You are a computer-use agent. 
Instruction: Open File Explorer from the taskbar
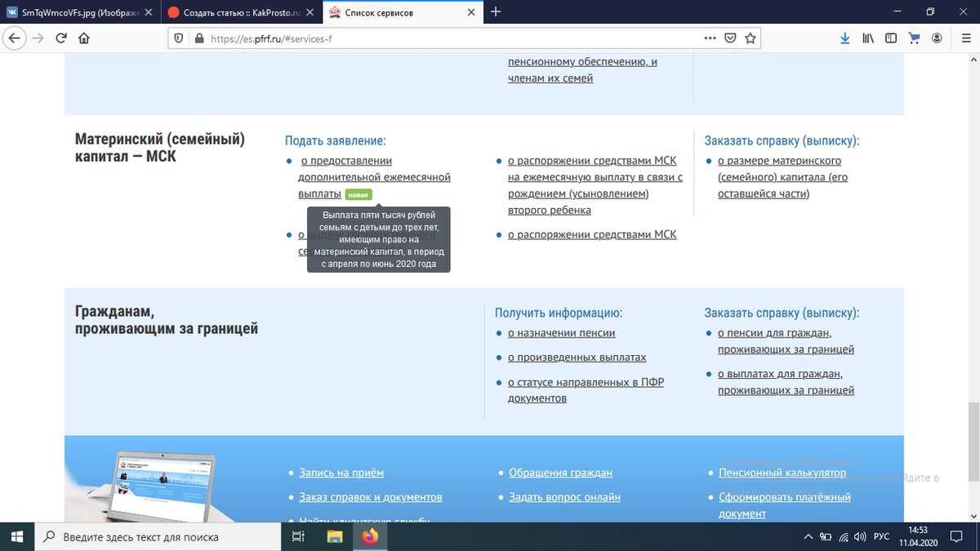(335, 536)
